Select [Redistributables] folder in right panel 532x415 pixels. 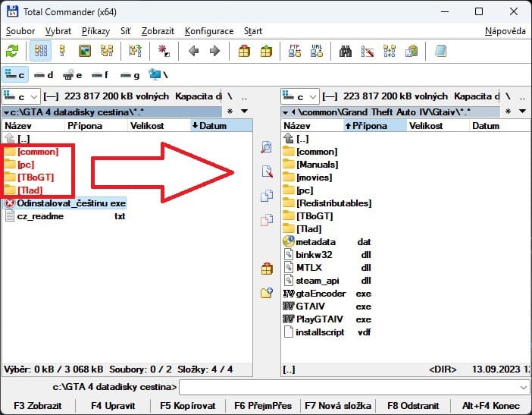327,203
